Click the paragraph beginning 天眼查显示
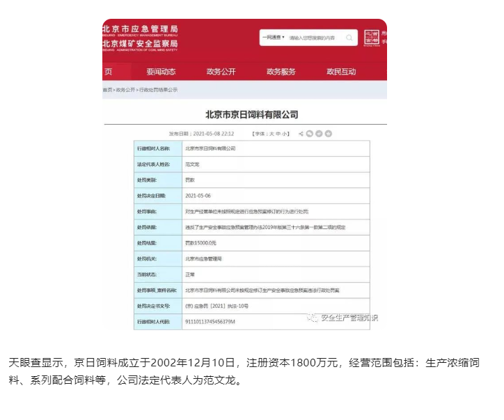This screenshot has width=504, height=420. tap(244, 371)
